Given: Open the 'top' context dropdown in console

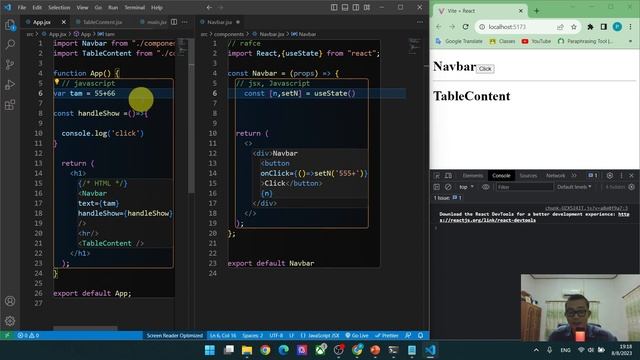Looking at the screenshot, I should pyautogui.click(x=466, y=187).
